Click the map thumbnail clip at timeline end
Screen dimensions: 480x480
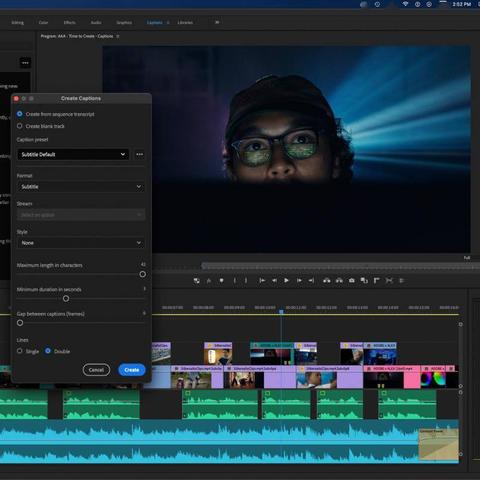(438, 444)
